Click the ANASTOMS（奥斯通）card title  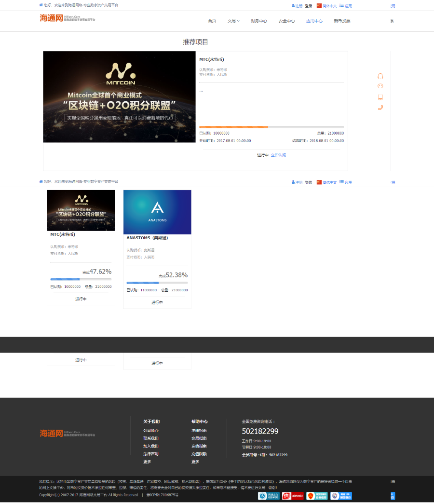[x=147, y=238]
